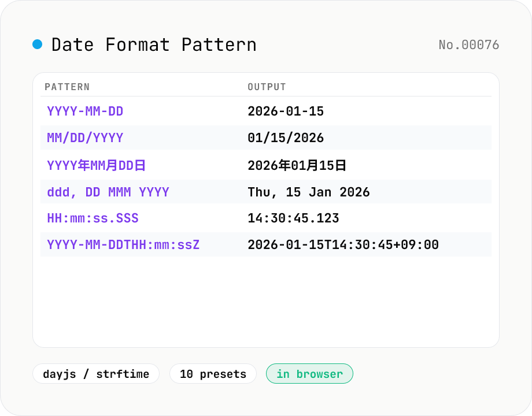Image resolution: width=532 pixels, height=416 pixels.
Task: Select the MM/DD/YYYY pattern
Action: pos(85,138)
